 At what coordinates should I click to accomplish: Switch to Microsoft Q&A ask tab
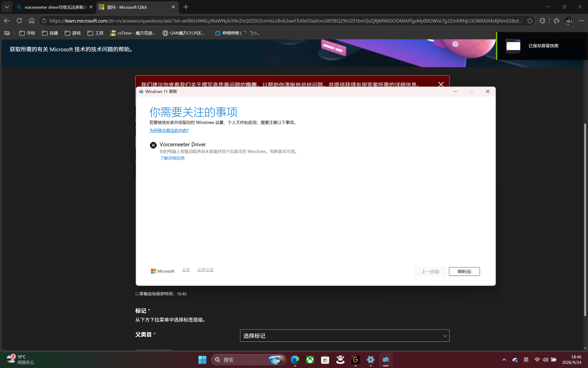[x=137, y=7]
